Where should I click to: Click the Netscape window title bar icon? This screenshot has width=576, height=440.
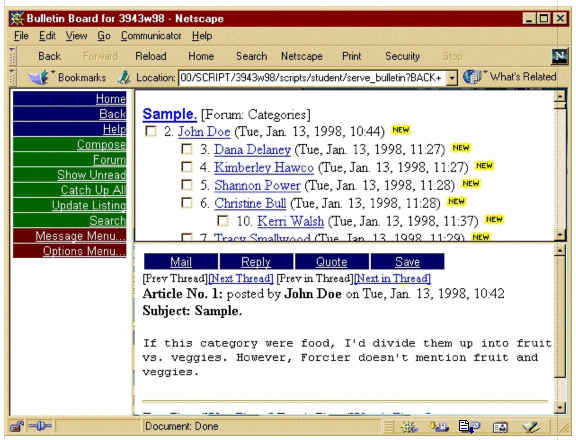(x=17, y=18)
